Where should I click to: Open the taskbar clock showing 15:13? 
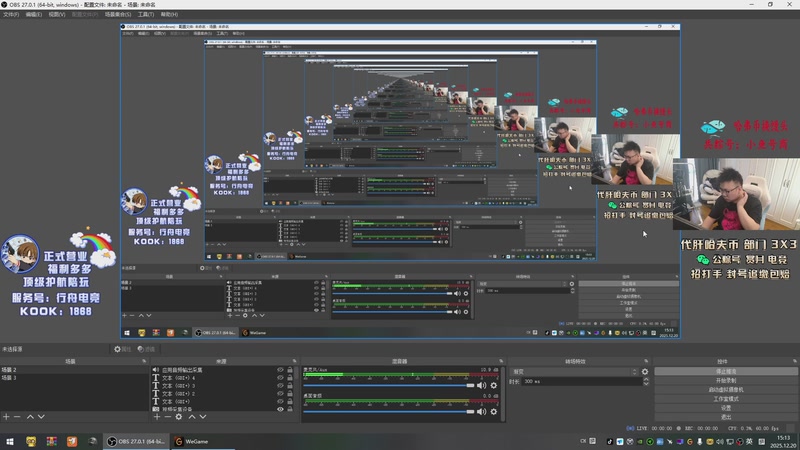pyautogui.click(x=783, y=442)
